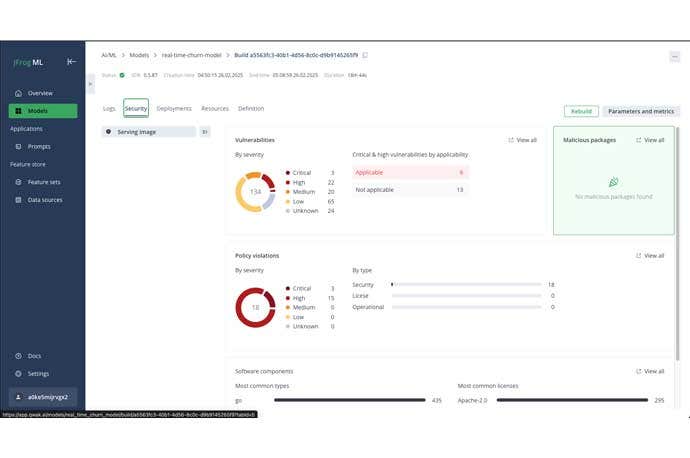Open the Resources tab

[x=215, y=108]
